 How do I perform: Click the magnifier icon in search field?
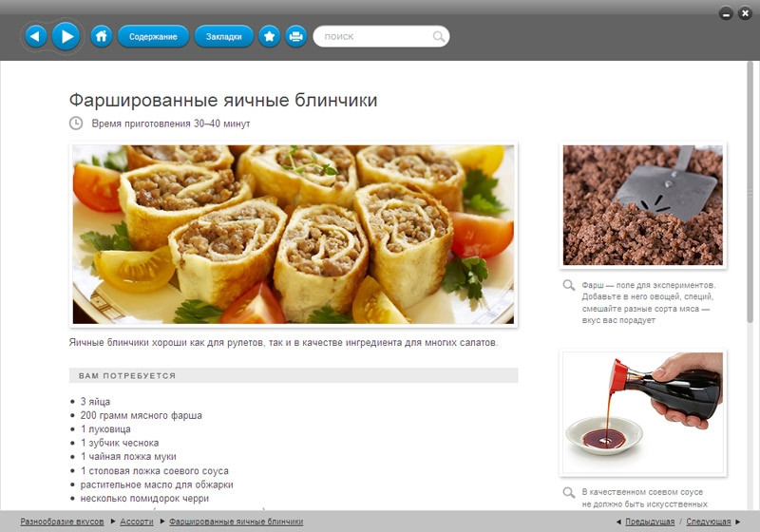(438, 36)
